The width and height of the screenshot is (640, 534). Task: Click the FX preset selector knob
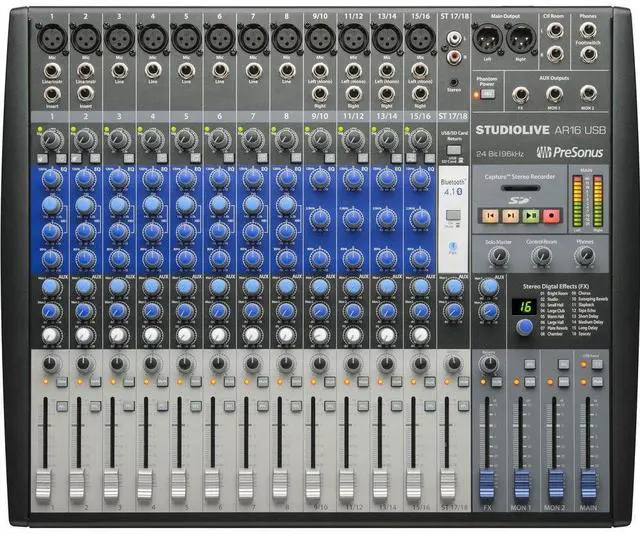click(x=524, y=326)
